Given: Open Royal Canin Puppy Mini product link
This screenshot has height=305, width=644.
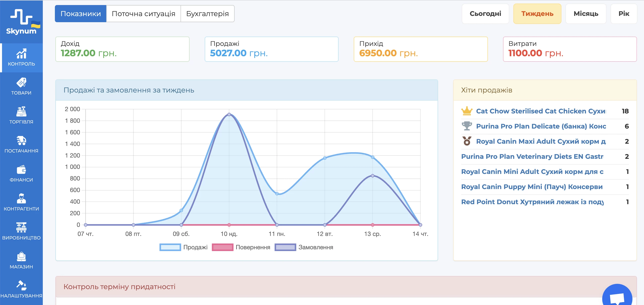Looking at the screenshot, I should click(x=532, y=187).
